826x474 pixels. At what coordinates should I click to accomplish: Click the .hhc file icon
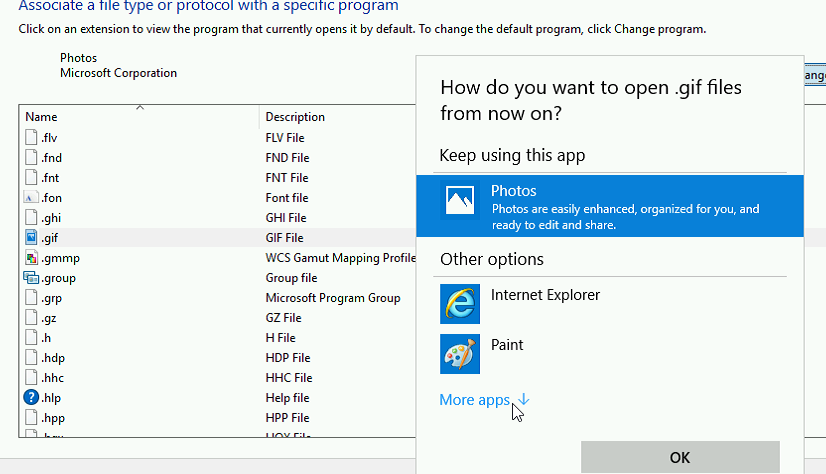pos(31,378)
